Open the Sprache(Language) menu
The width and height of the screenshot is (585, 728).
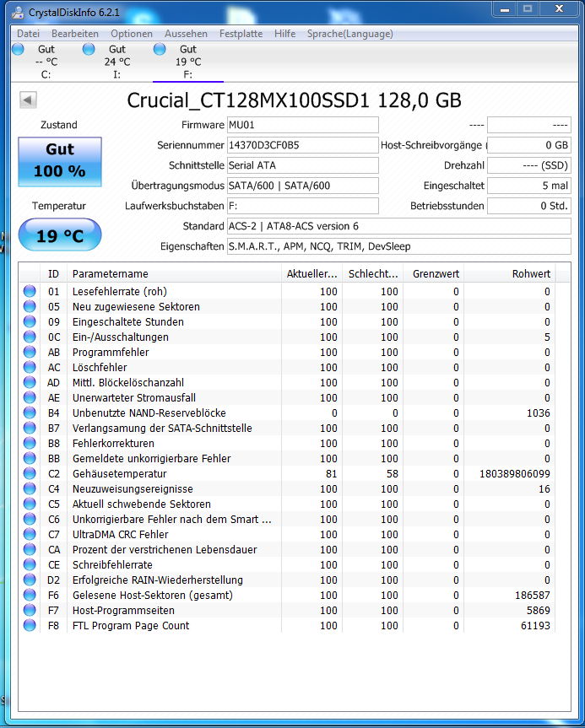pos(349,34)
